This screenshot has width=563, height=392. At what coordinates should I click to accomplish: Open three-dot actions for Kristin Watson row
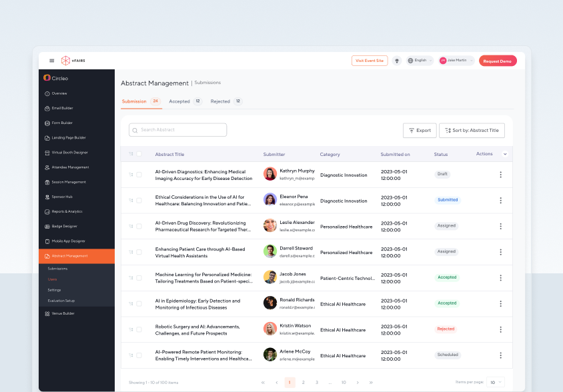click(500, 329)
